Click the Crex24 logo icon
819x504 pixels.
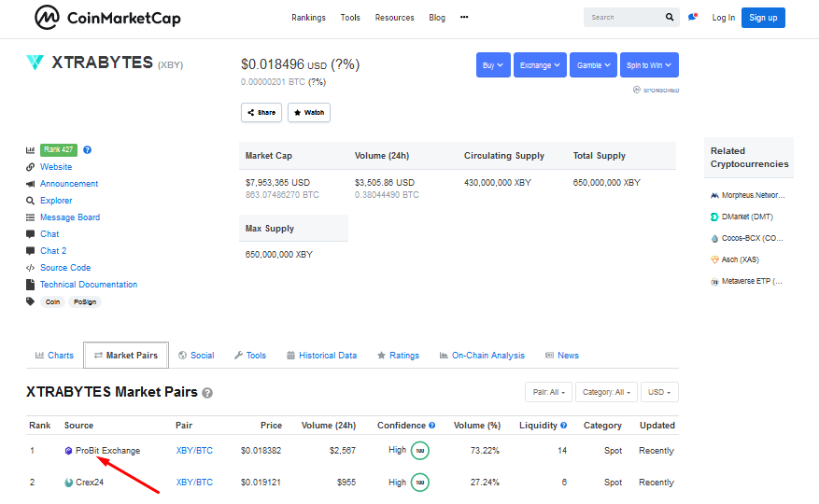[x=68, y=482]
